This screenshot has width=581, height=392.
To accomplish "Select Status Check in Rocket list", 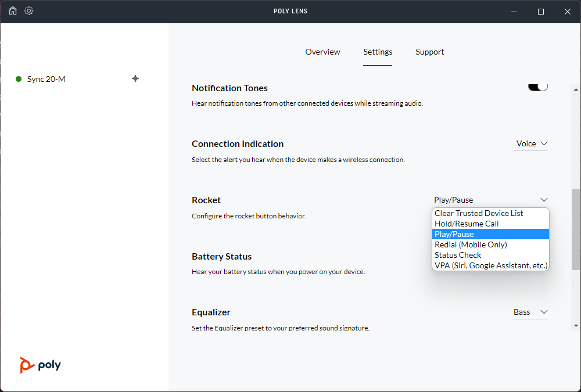I will [x=458, y=255].
